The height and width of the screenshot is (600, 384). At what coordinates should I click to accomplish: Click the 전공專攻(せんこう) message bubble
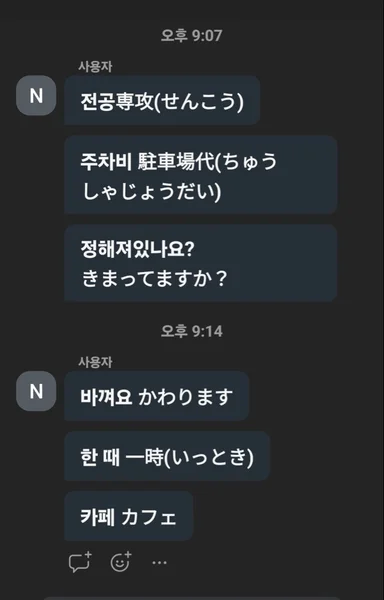(162, 100)
